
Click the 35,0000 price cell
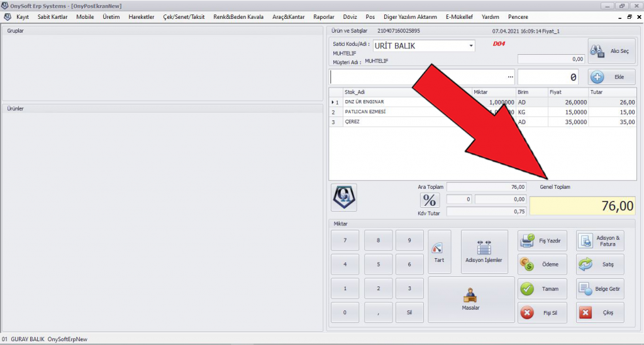click(568, 122)
